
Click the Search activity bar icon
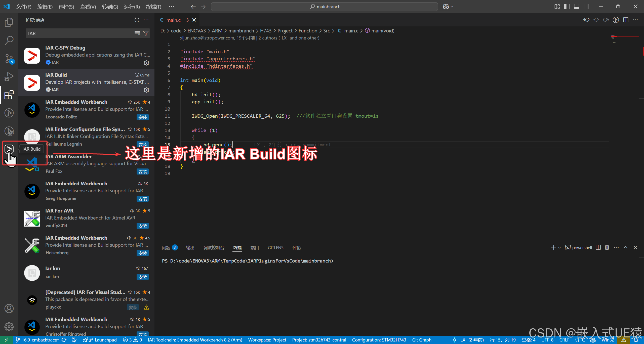pos(9,40)
